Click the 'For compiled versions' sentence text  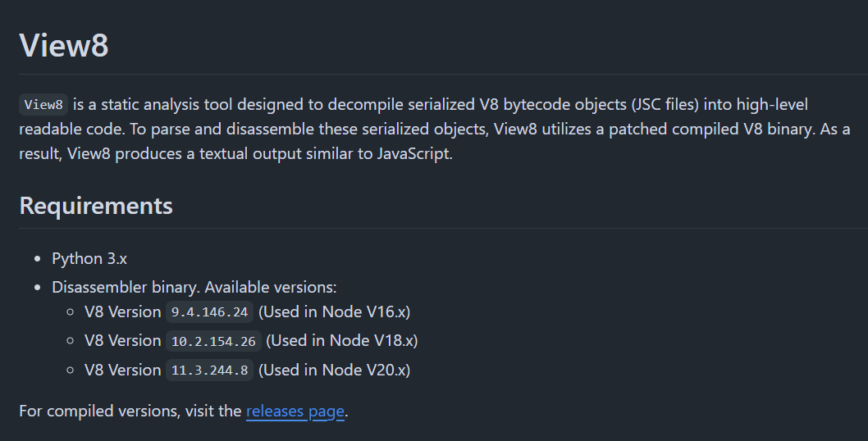[130, 411]
